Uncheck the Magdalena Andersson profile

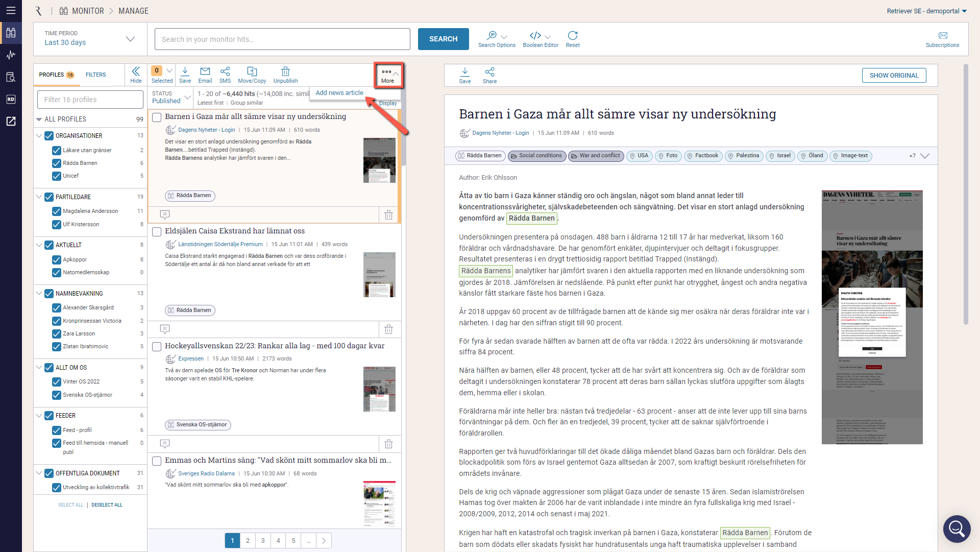[x=57, y=211]
